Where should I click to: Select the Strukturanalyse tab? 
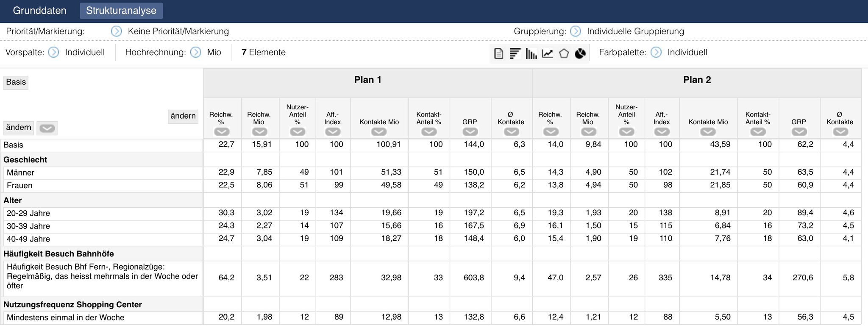click(121, 11)
